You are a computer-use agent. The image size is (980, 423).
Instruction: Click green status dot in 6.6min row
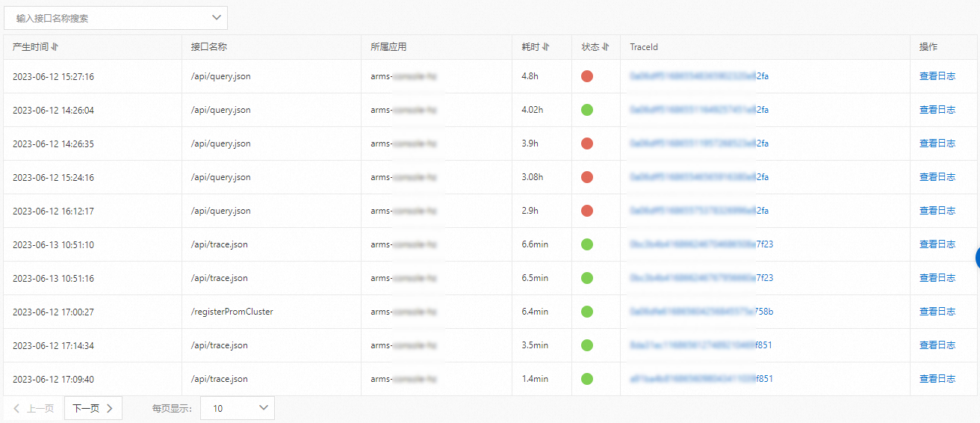(x=587, y=244)
